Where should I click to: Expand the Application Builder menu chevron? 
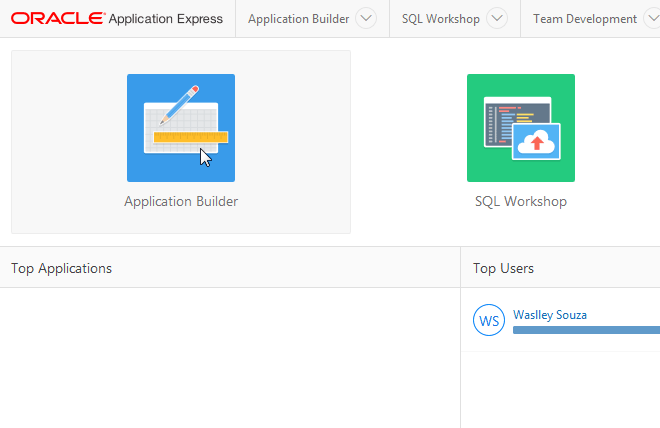click(365, 19)
